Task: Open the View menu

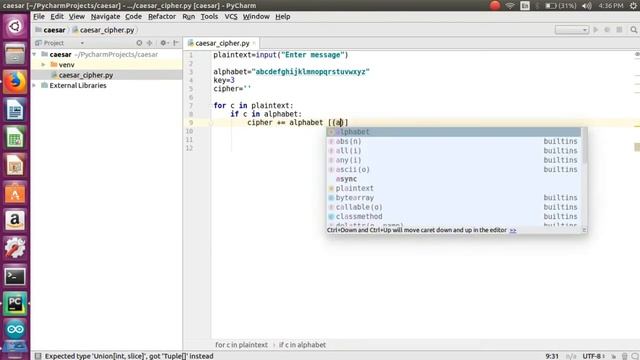Action: [x=76, y=16]
